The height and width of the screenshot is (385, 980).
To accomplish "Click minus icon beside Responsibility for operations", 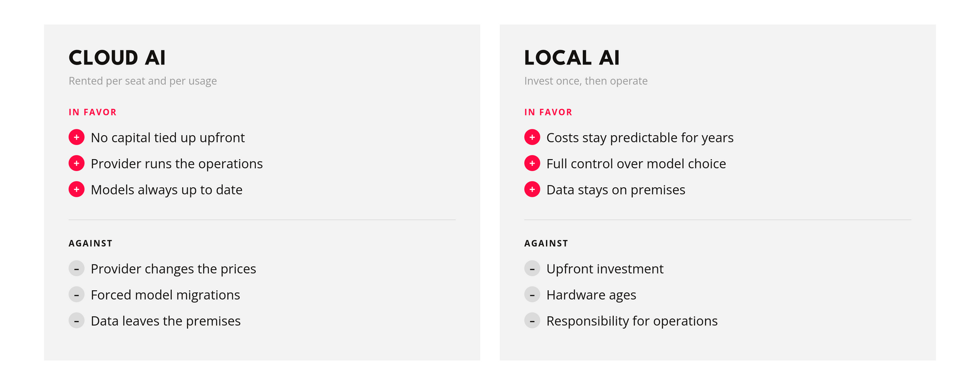I will (532, 321).
